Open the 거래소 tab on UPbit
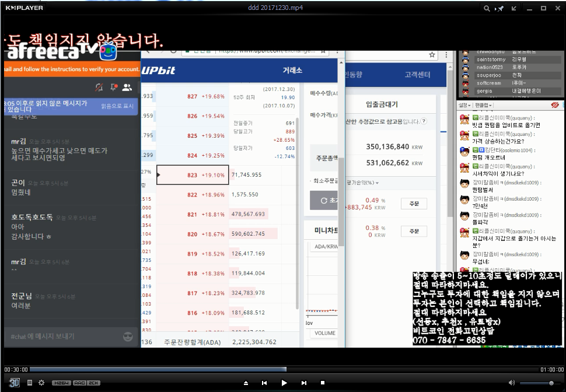The height and width of the screenshot is (392, 566). (292, 70)
